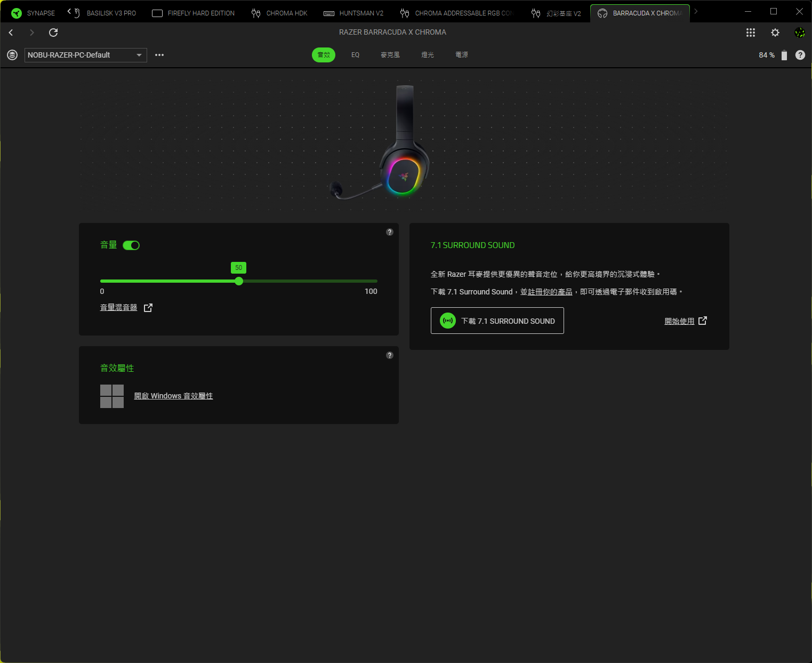The image size is (812, 663).
Task: Switch to the 電源 sub-tab
Action: point(462,55)
